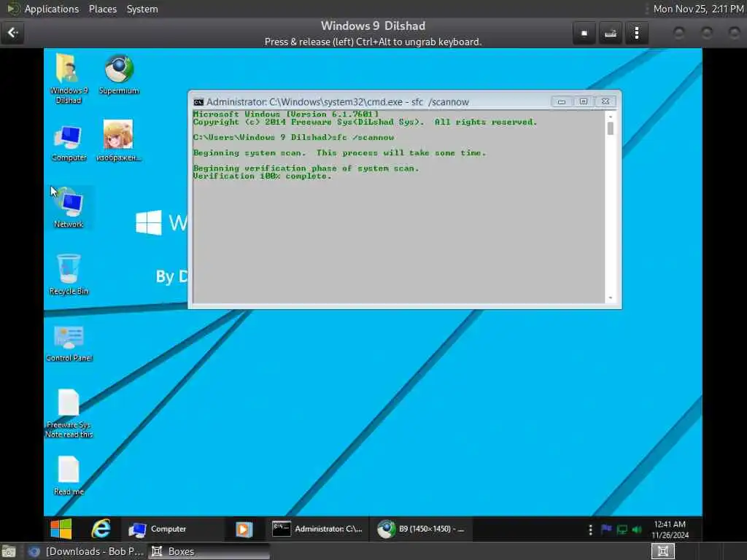This screenshot has width=747, height=560.
Task: Select the anime image file on the desktop
Action: [x=119, y=141]
